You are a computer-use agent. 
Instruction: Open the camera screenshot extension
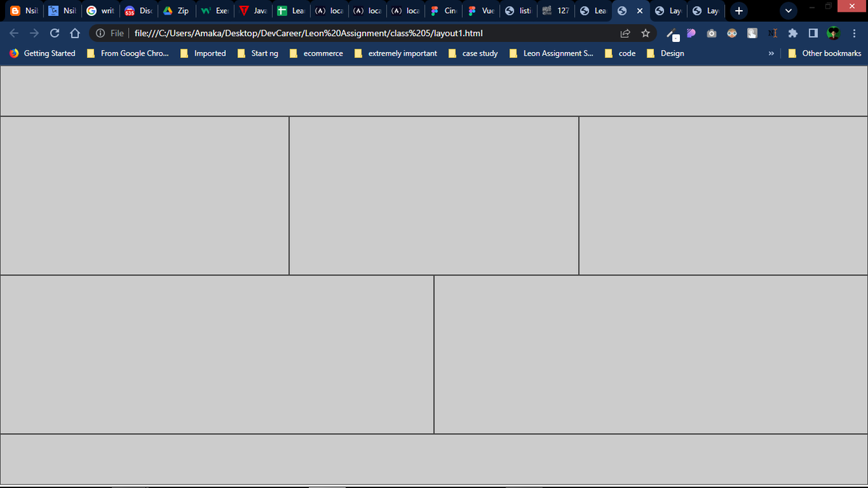[712, 33]
